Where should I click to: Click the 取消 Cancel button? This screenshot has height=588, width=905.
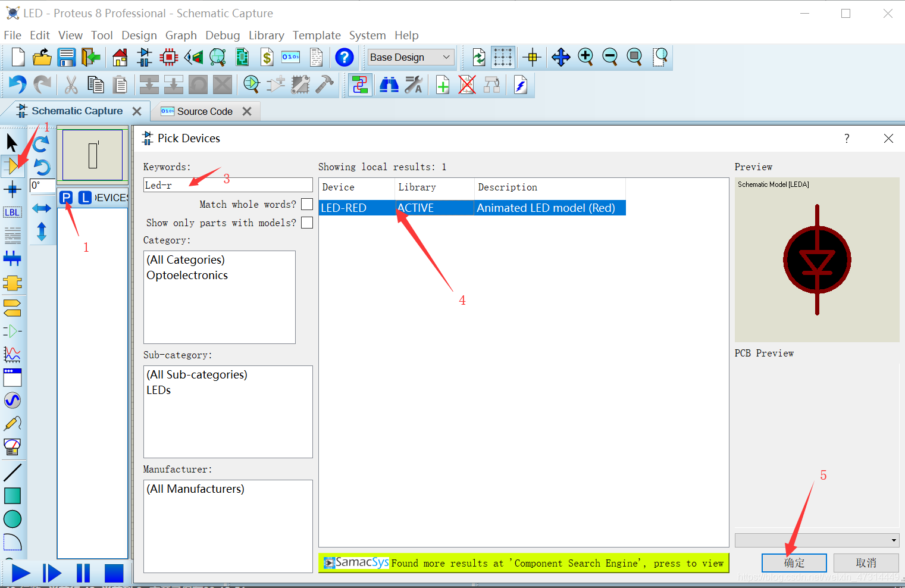click(866, 562)
